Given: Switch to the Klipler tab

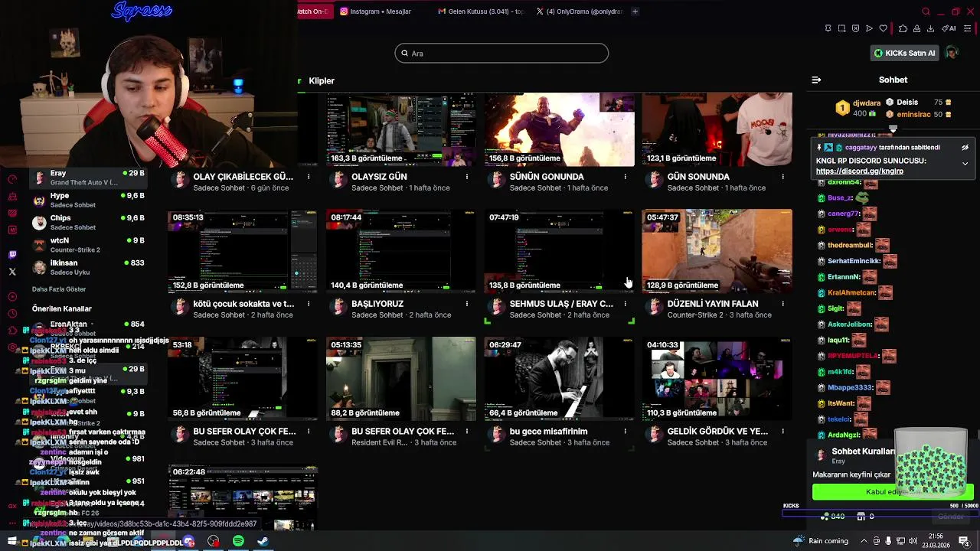Looking at the screenshot, I should [x=322, y=80].
